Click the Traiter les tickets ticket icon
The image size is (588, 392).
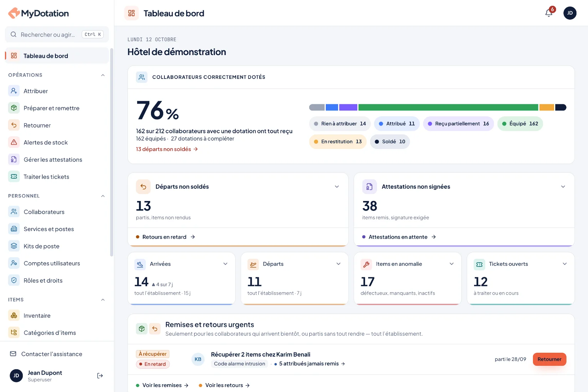[14, 177]
